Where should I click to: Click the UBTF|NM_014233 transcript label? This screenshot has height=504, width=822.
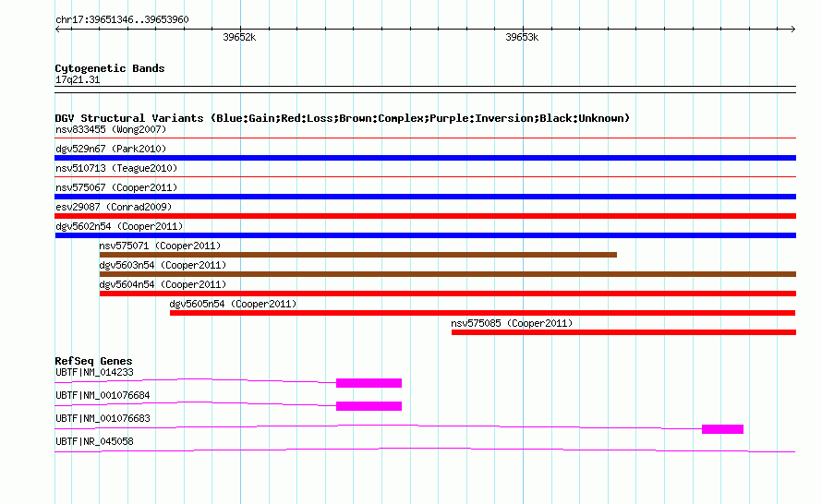coord(94,373)
